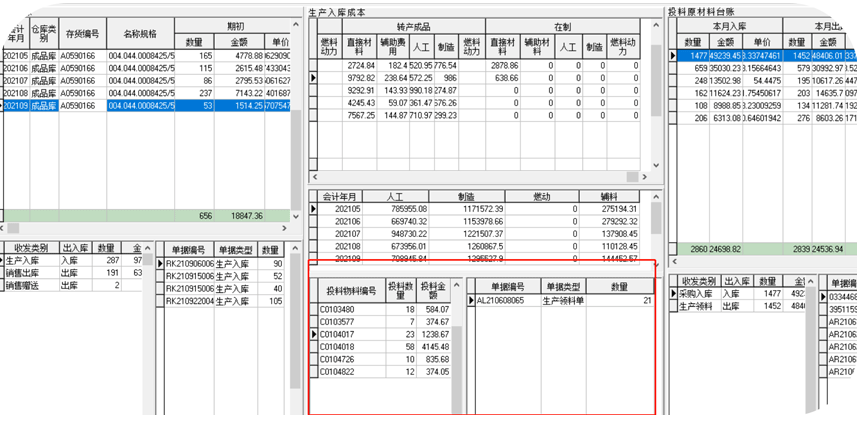Viewport: 857px width, 423px height.
Task: Click the row marker beside 9792.82
Action: [312, 77]
